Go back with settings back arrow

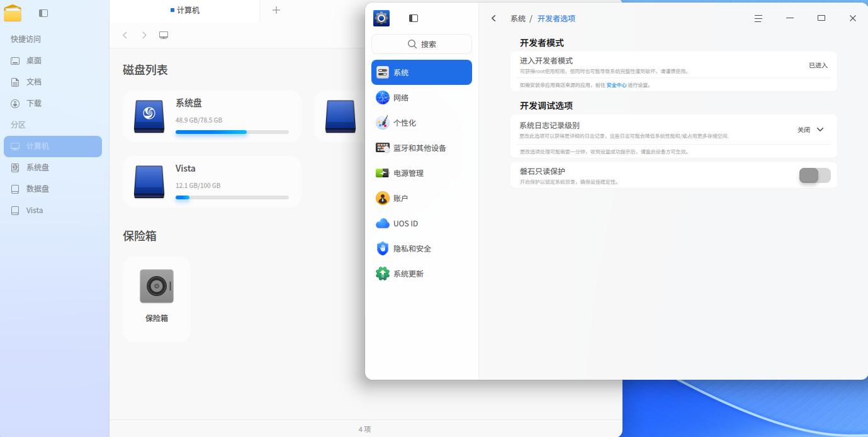point(493,18)
